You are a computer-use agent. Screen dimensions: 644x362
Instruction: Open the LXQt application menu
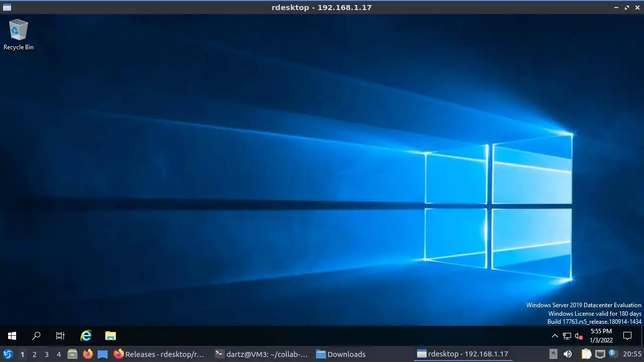(8, 354)
